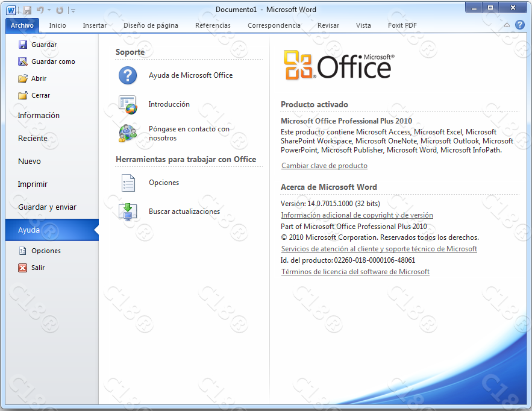Image resolution: width=532 pixels, height=411 pixels.
Task: Minimize the Word window
Action: [x=474, y=7]
